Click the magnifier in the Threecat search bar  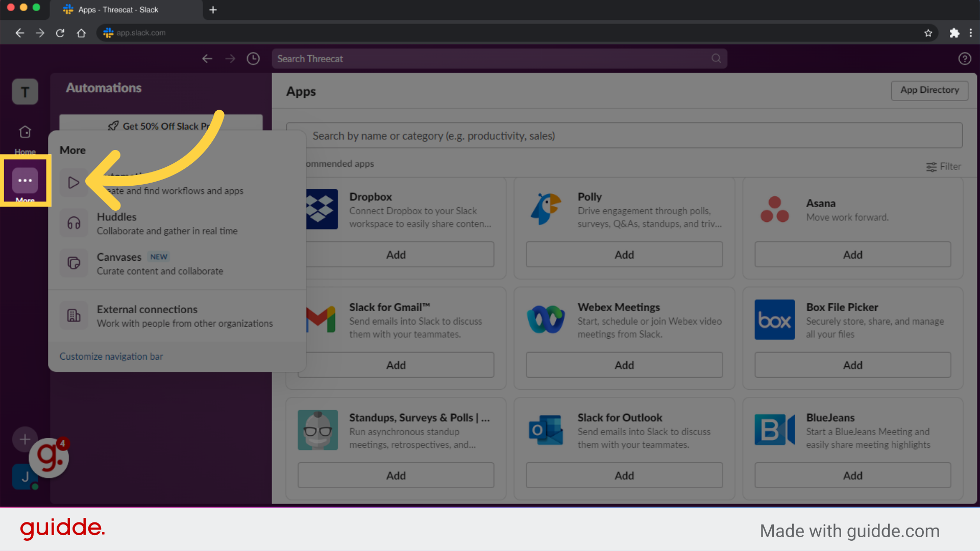(x=716, y=58)
